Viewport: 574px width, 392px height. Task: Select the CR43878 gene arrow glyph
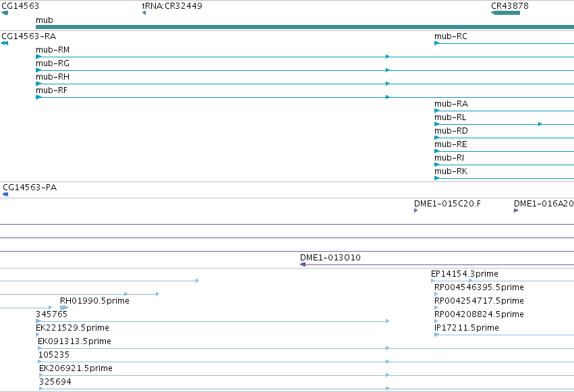click(x=505, y=13)
